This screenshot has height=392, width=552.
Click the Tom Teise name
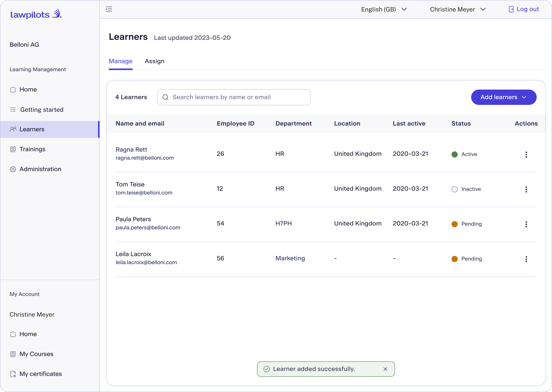coord(130,184)
